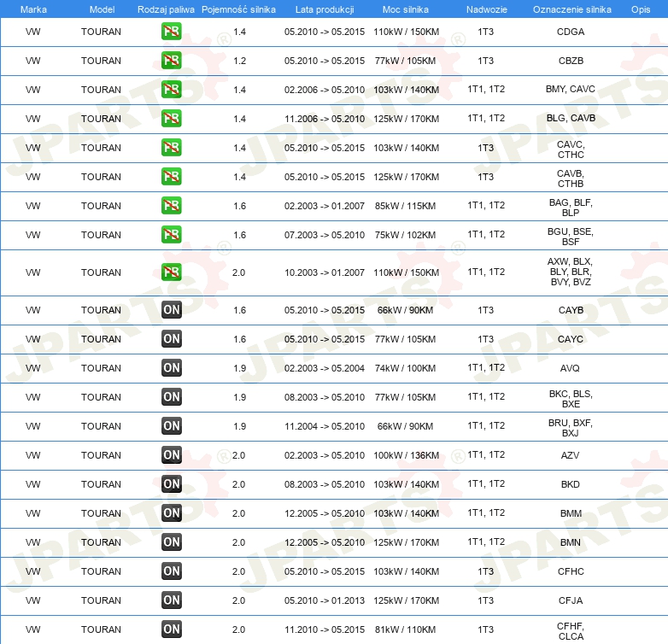Click the Rodzaj paliwa column header
Screen dimensions: 668x644
(x=166, y=9)
